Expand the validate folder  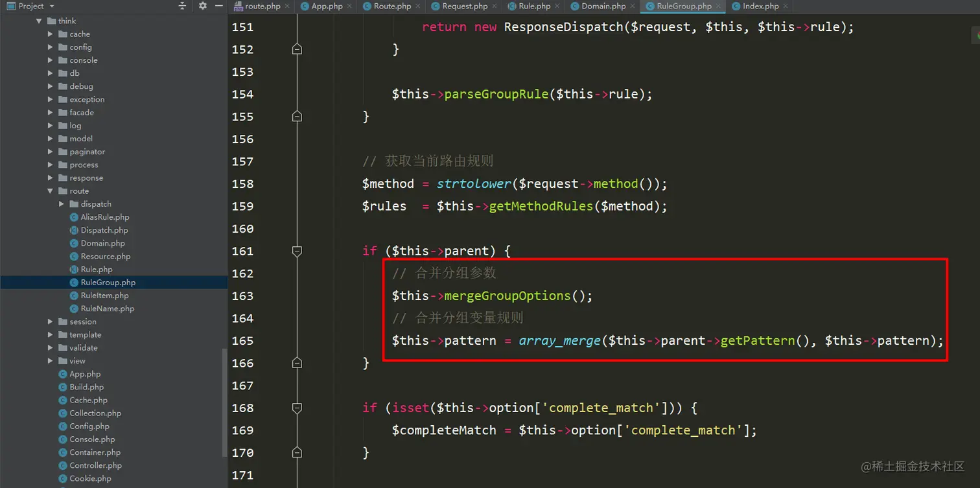pos(51,347)
